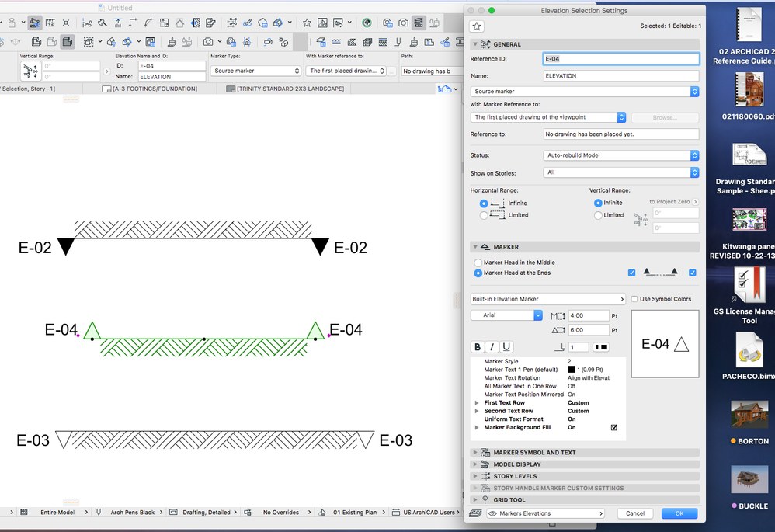Click OK to confirm elevation settings

point(679,513)
